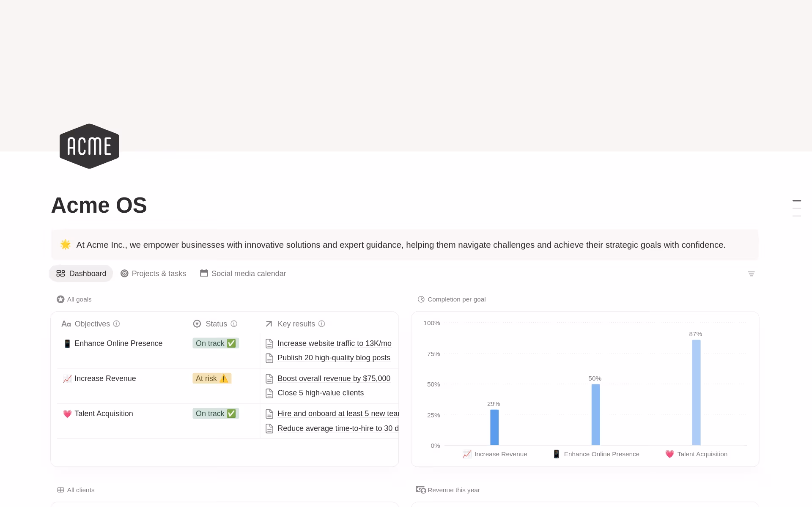Click info icon next to Status
Viewport: 812px width, 507px height.
(234, 324)
